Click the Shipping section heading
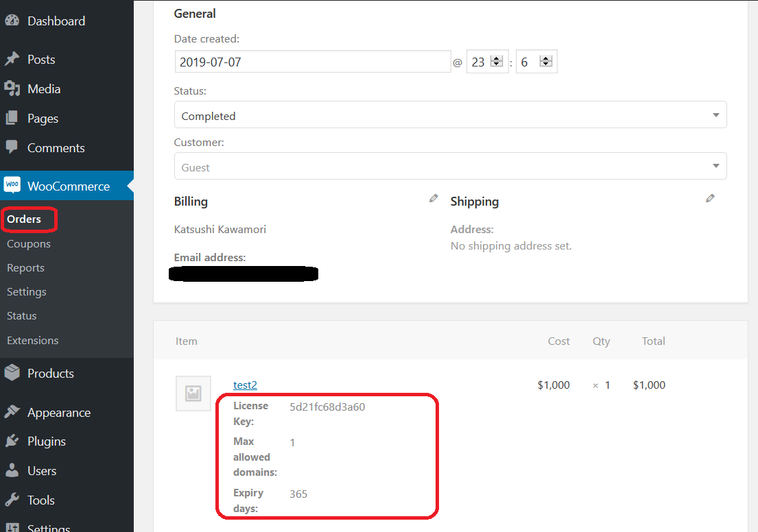Image resolution: width=758 pixels, height=532 pixels. click(x=475, y=202)
